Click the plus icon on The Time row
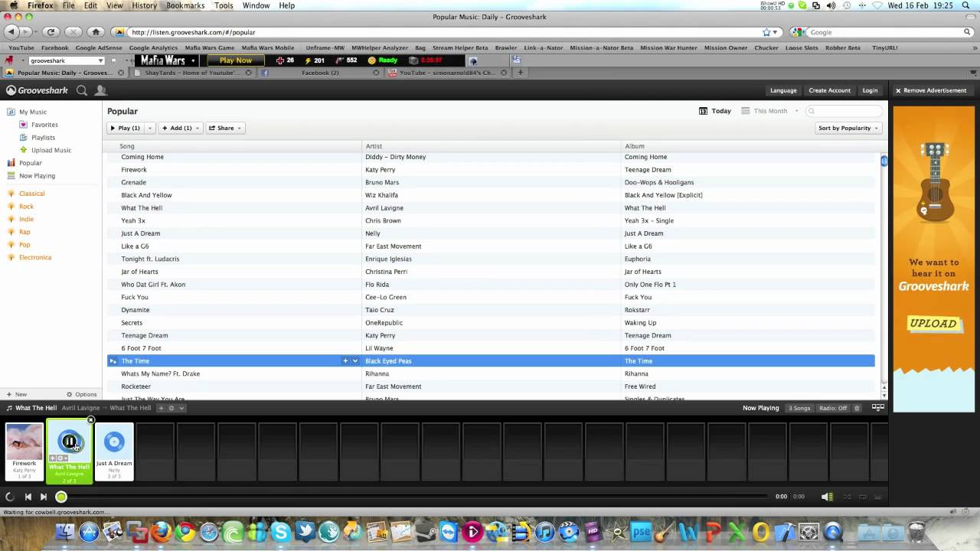The height and width of the screenshot is (551, 980). (x=345, y=361)
